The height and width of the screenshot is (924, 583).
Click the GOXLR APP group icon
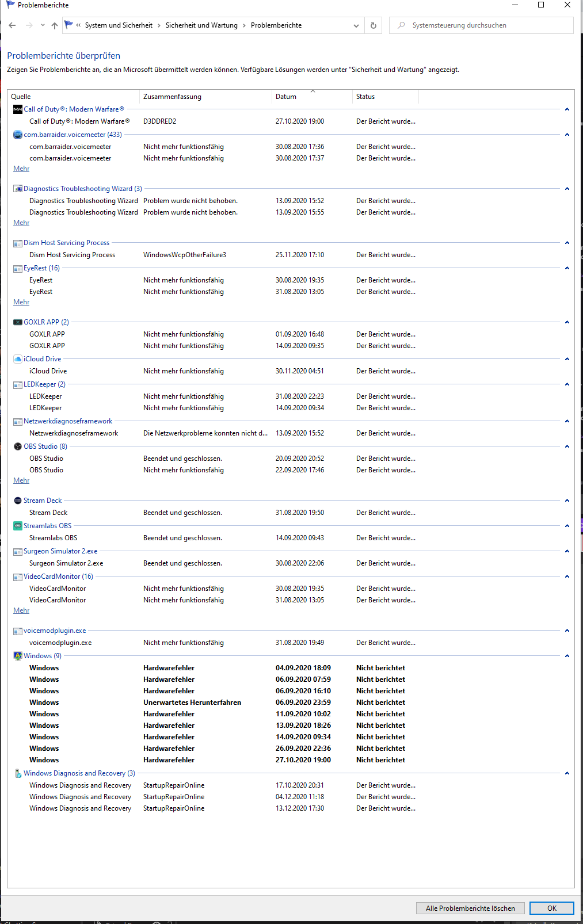coord(18,322)
